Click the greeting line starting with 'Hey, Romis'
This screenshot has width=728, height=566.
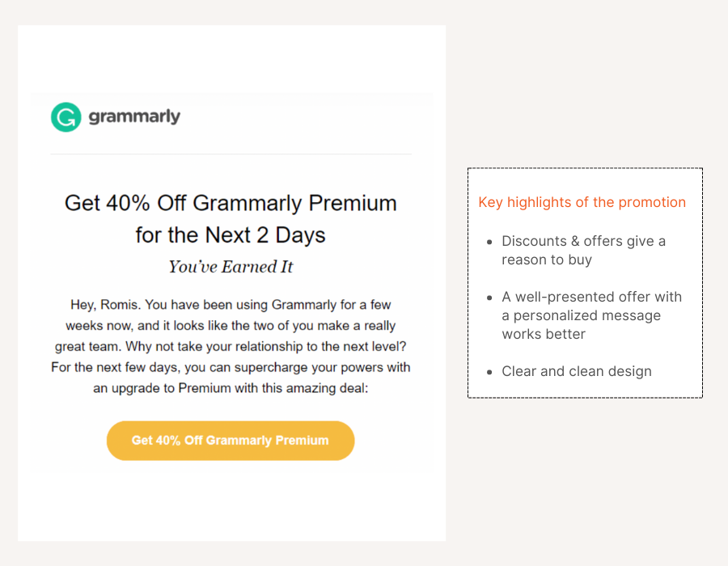230,305
